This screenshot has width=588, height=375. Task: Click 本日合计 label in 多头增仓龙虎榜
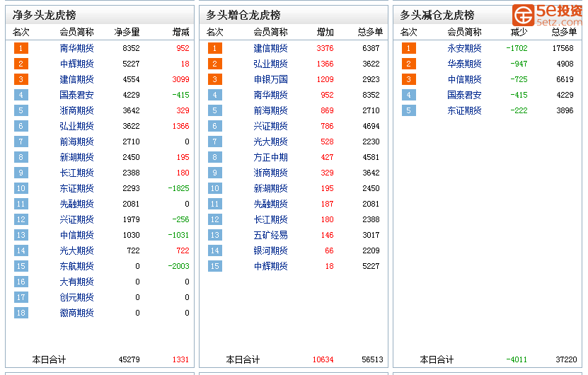coord(243,360)
